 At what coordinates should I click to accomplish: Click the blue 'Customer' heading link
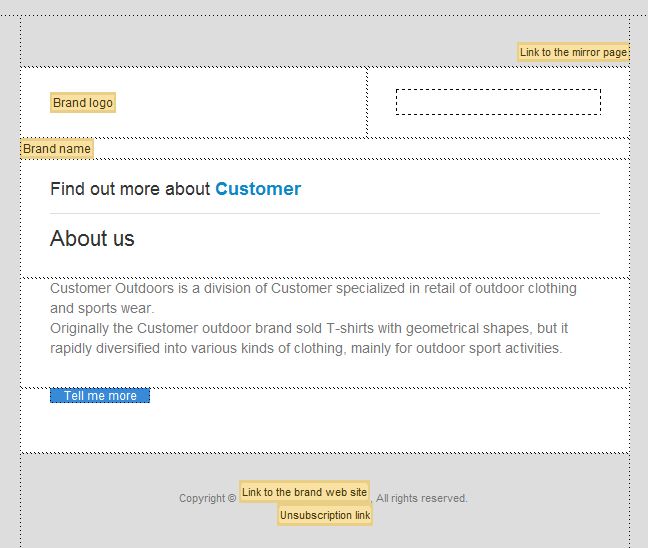click(x=258, y=189)
